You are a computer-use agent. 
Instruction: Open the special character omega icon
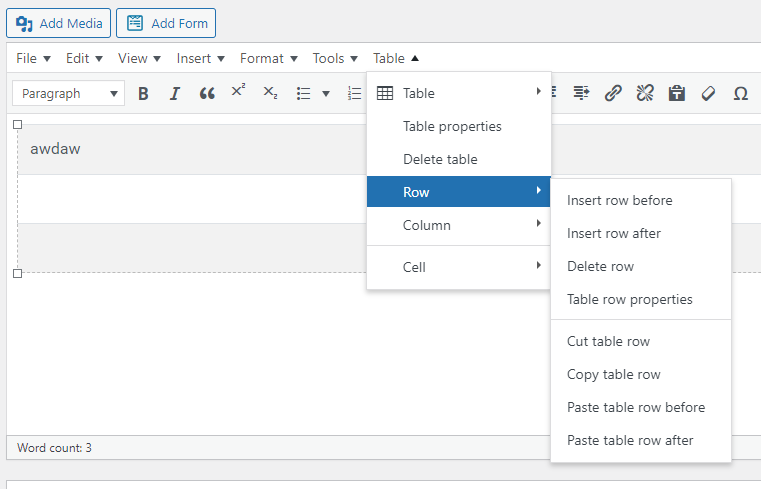[x=741, y=93]
